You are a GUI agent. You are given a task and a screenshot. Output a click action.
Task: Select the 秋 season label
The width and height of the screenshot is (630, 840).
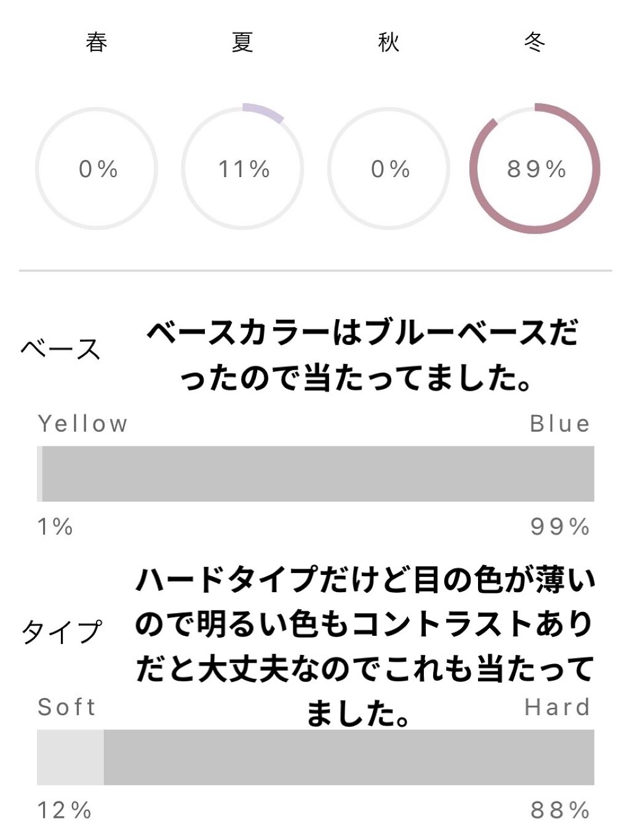(x=389, y=42)
